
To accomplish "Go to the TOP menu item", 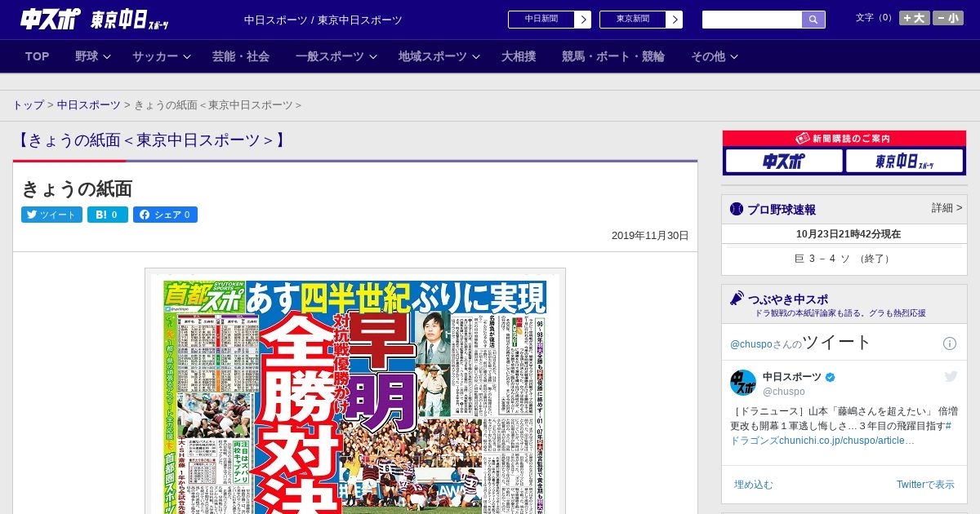I will (38, 56).
